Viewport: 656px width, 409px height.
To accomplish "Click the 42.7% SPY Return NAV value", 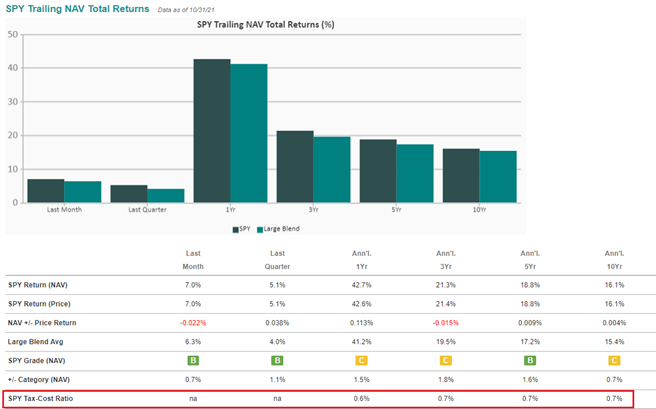I will point(361,285).
